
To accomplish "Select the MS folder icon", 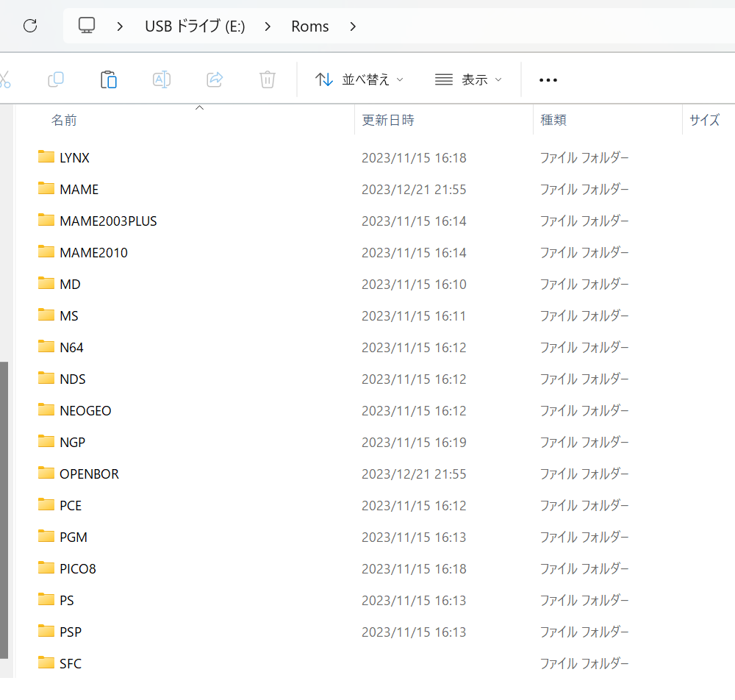I will click(46, 314).
